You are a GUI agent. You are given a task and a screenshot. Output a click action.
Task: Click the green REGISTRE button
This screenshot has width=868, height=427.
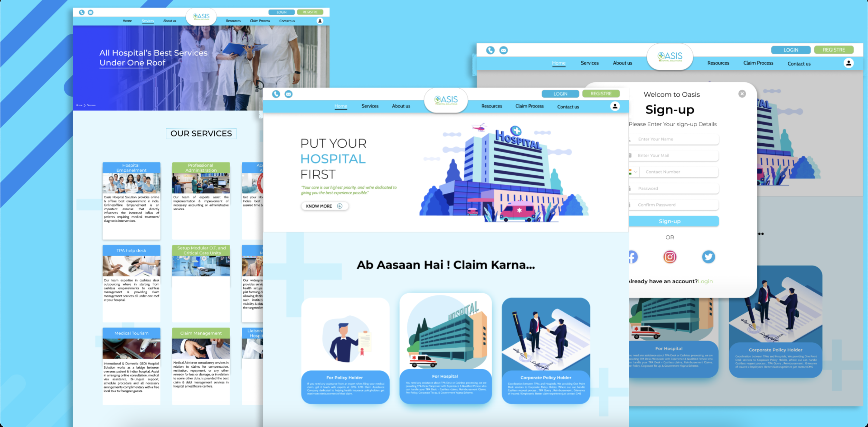pyautogui.click(x=601, y=94)
